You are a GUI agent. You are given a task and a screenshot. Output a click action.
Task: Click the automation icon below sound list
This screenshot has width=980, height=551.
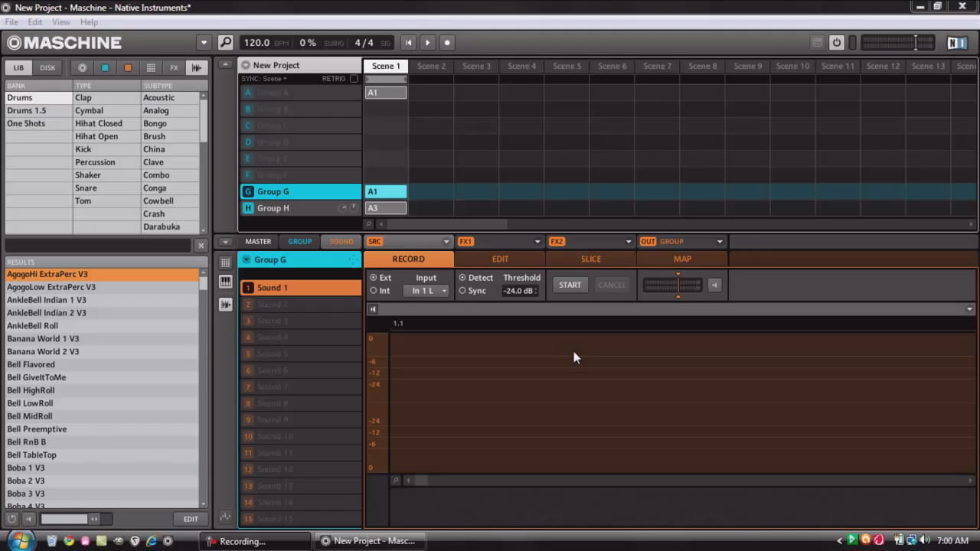(225, 517)
